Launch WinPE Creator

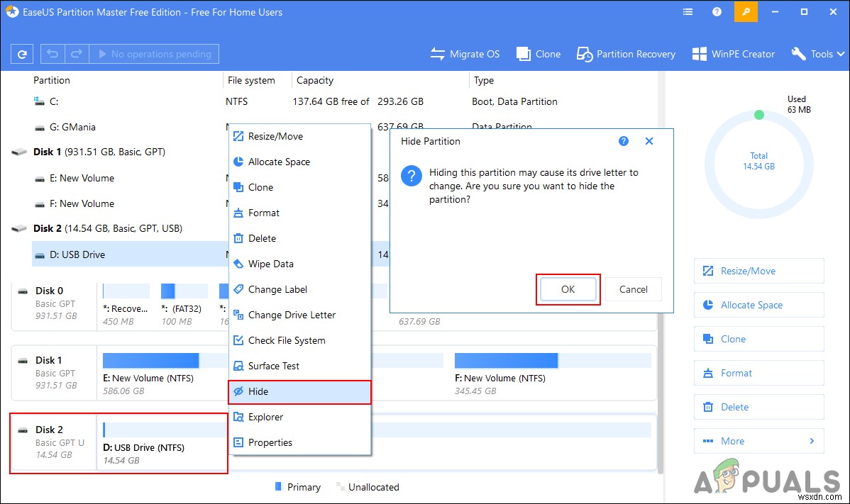click(x=734, y=54)
